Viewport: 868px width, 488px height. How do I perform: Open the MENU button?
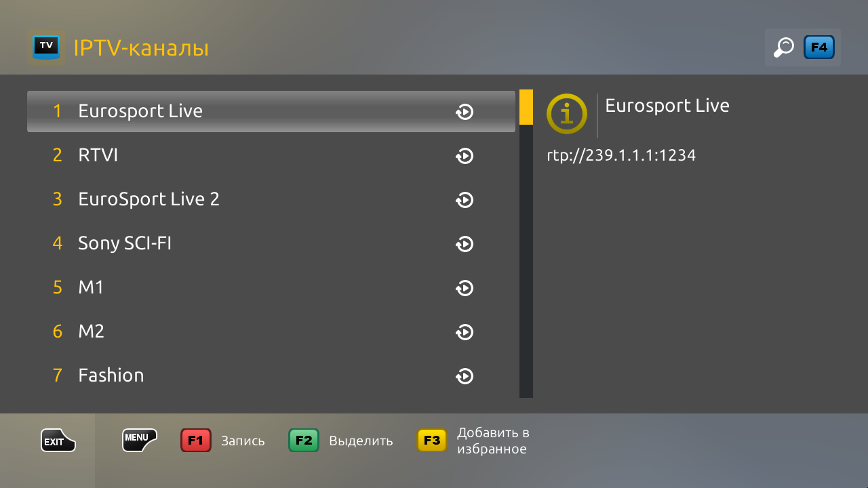coord(140,441)
